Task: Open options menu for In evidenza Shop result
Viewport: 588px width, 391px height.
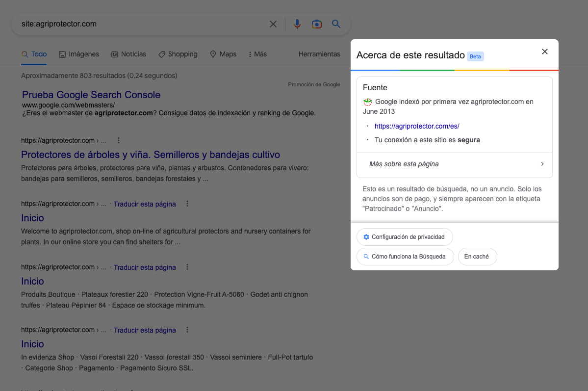Action: point(187,330)
